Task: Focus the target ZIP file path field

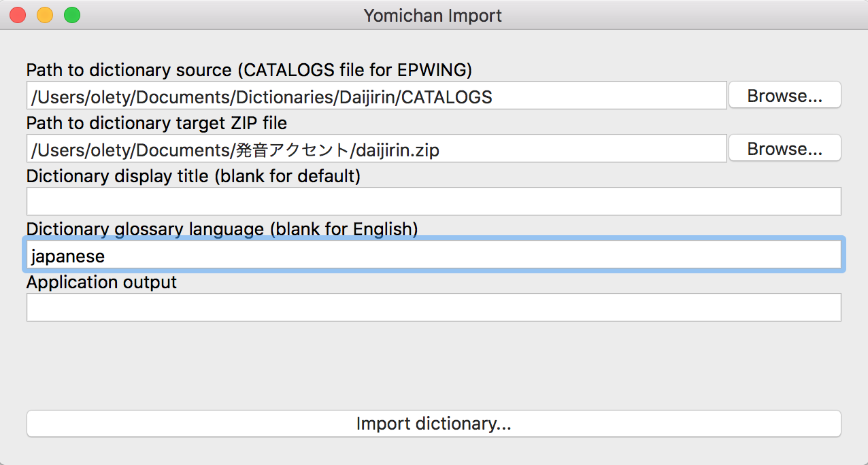Action: 377,148
